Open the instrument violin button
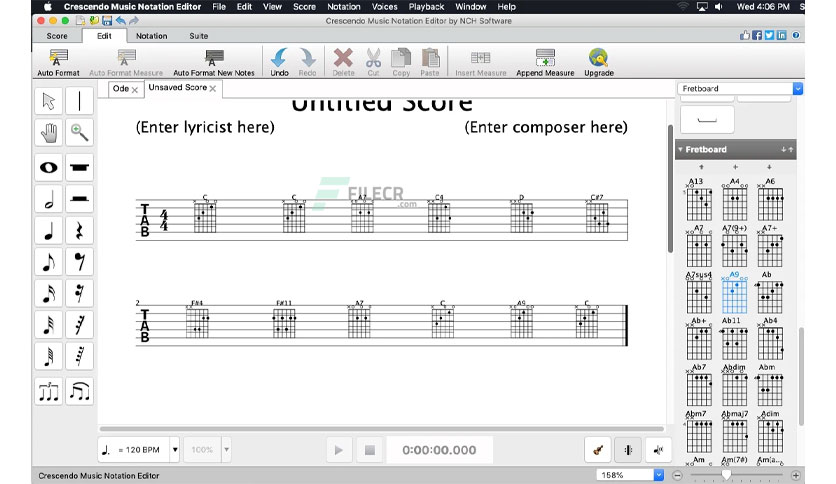836x484 pixels. 598,450
